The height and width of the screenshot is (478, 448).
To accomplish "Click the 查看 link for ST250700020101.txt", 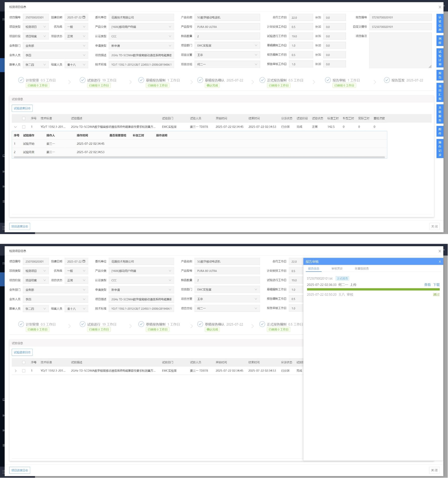I will pyautogui.click(x=427, y=285).
